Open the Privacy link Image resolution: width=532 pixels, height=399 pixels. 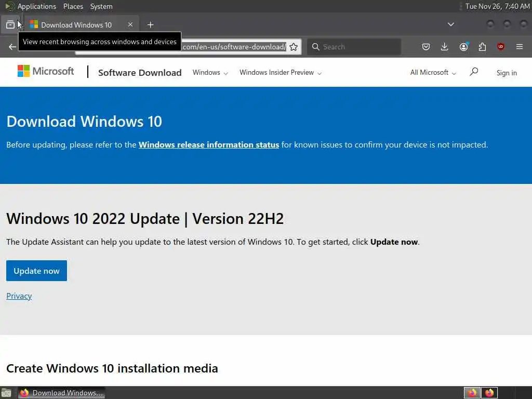[x=19, y=296]
